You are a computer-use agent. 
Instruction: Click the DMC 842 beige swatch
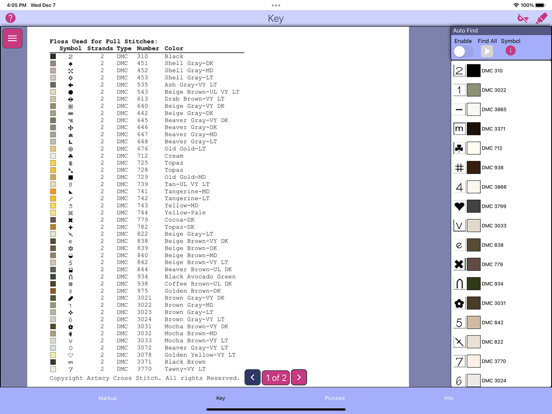473,322
